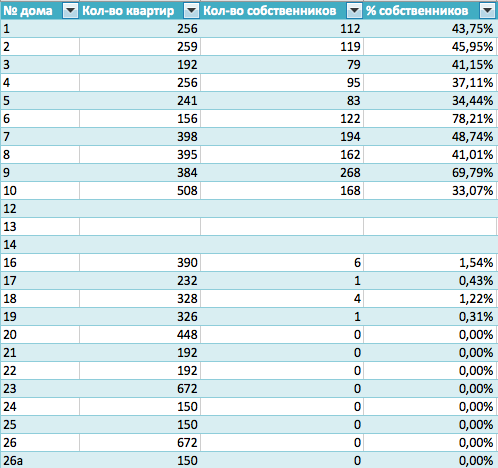Viewport: 498px width, 468px height.
Task: Click the owners cell showing 268
Action: point(282,173)
